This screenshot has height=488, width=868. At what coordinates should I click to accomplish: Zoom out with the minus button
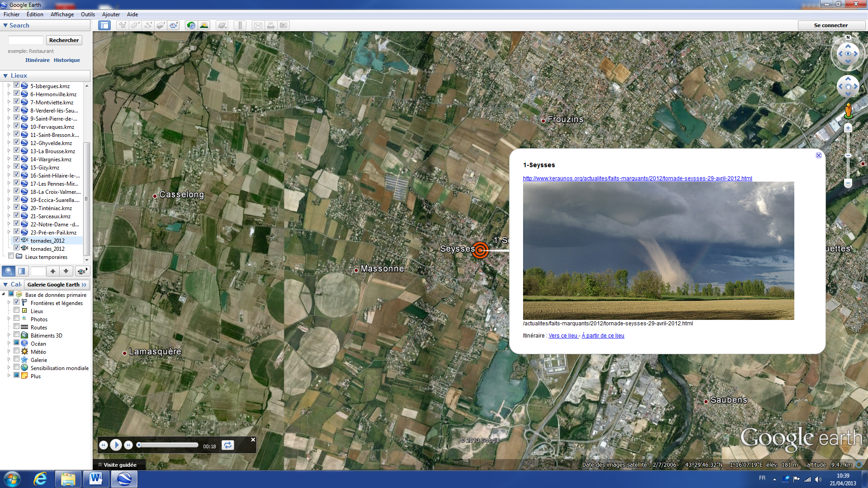coord(848,183)
